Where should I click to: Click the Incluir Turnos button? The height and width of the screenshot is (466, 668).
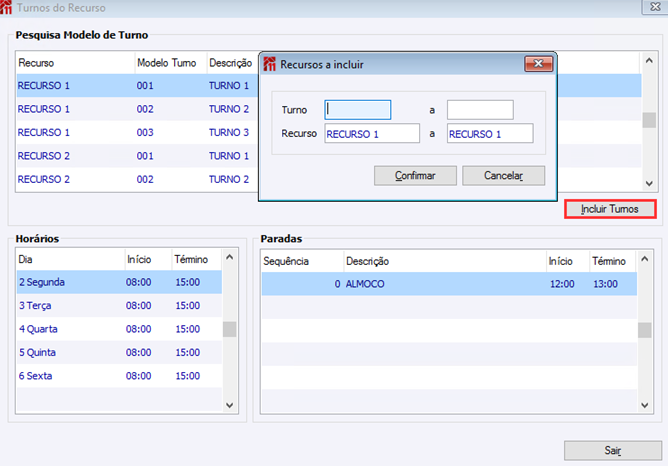tap(610, 209)
